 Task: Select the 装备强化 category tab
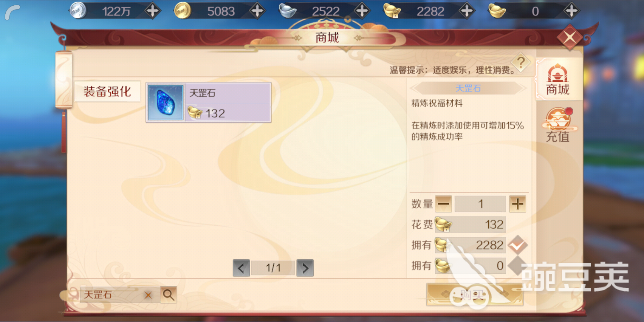coord(107,92)
